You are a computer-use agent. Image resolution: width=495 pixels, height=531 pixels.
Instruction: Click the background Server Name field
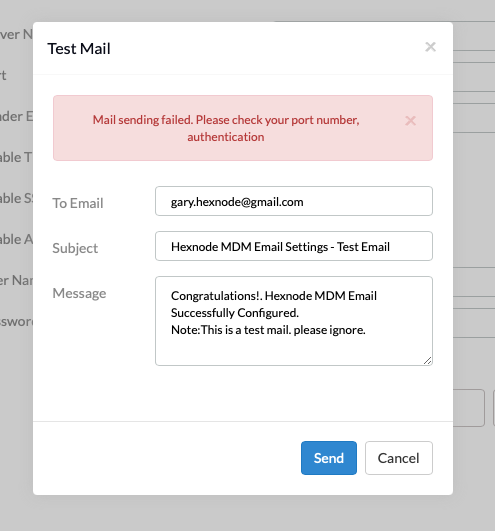pyautogui.click(x=474, y=36)
